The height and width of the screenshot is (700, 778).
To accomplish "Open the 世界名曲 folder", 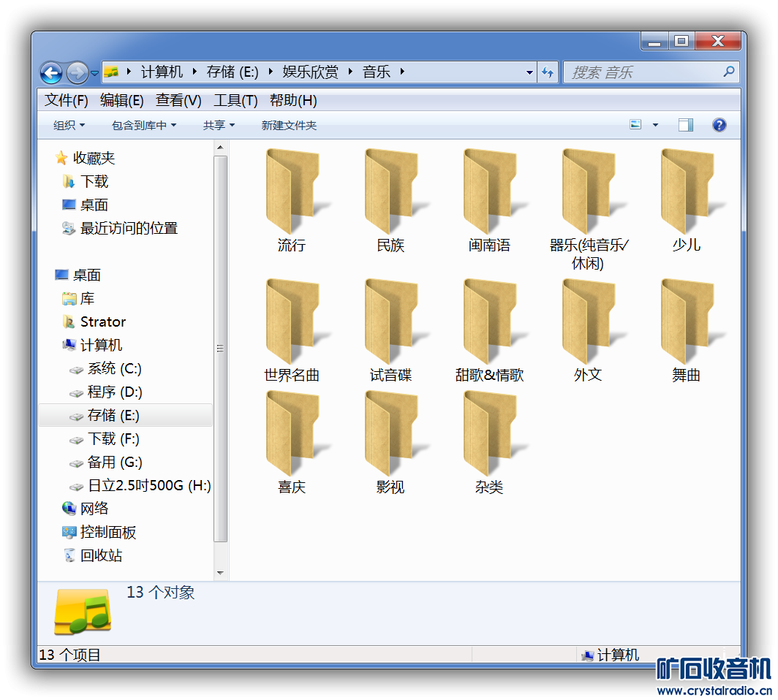I will (292, 331).
